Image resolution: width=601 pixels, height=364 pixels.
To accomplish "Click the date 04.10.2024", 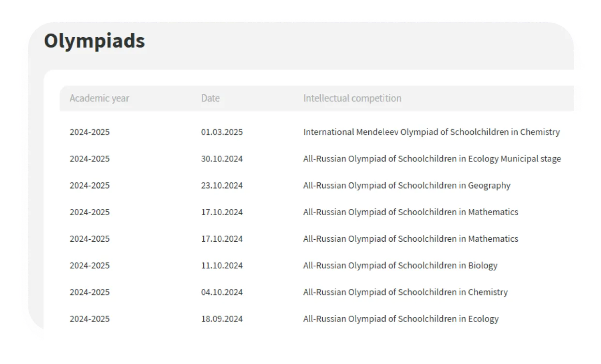I will click(x=222, y=292).
